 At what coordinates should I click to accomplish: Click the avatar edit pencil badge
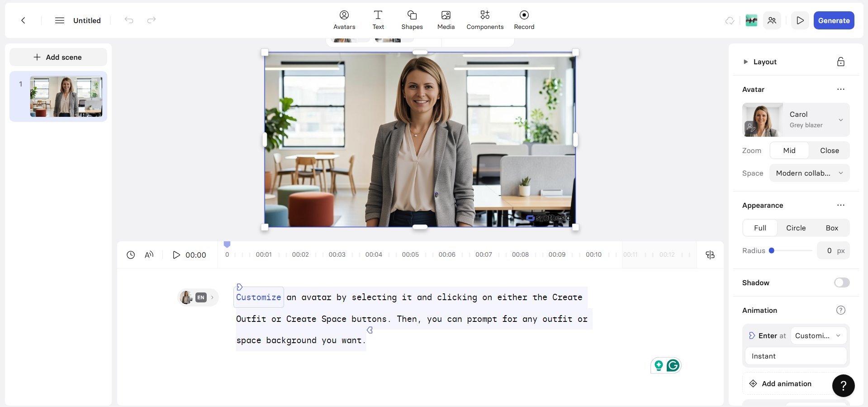click(750, 129)
